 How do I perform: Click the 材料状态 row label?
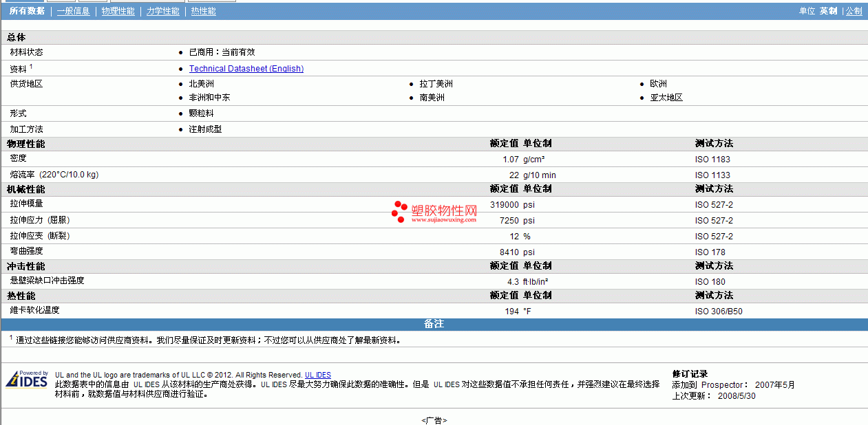tap(27, 52)
